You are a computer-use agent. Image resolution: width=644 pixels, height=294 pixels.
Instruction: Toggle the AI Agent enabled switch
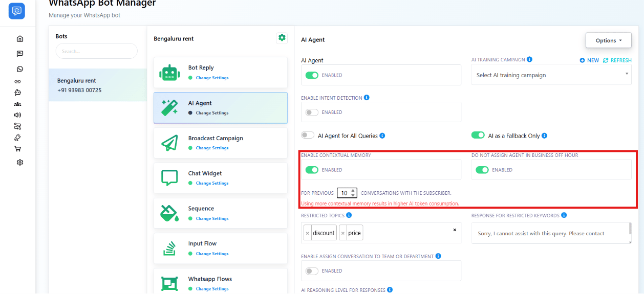pyautogui.click(x=312, y=75)
